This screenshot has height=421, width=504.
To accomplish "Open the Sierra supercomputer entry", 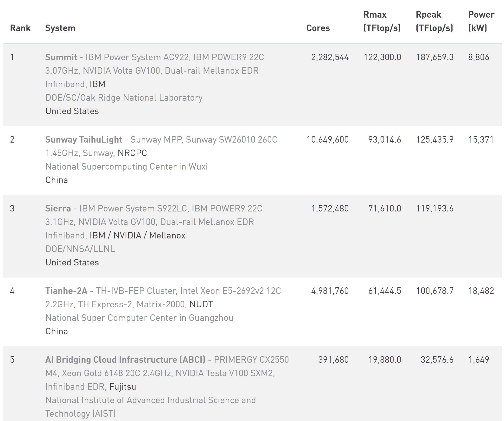I will pyautogui.click(x=58, y=209).
